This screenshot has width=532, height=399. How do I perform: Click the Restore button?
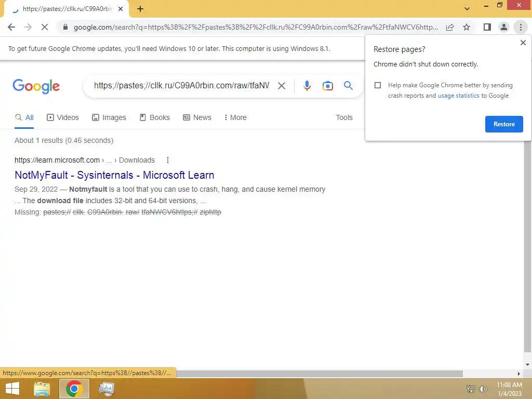(x=504, y=124)
